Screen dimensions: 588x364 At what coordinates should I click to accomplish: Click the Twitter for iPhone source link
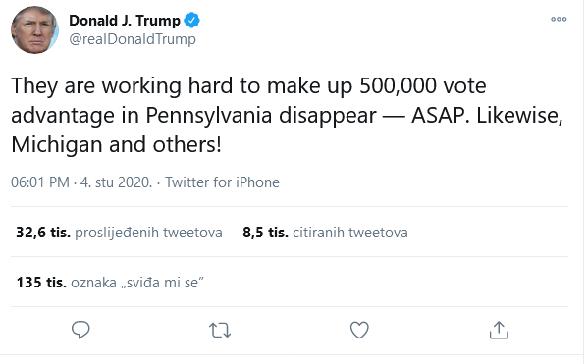point(223,182)
